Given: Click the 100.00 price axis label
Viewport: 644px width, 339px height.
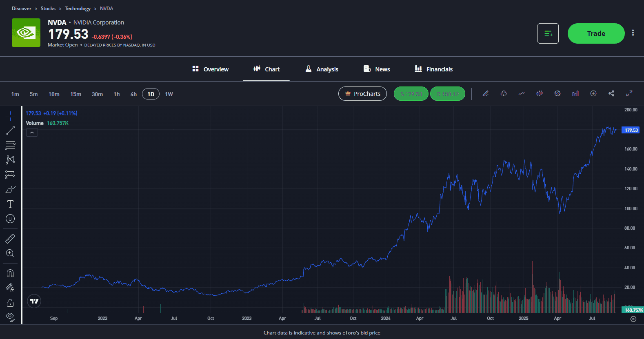Looking at the screenshot, I should pos(631,208).
